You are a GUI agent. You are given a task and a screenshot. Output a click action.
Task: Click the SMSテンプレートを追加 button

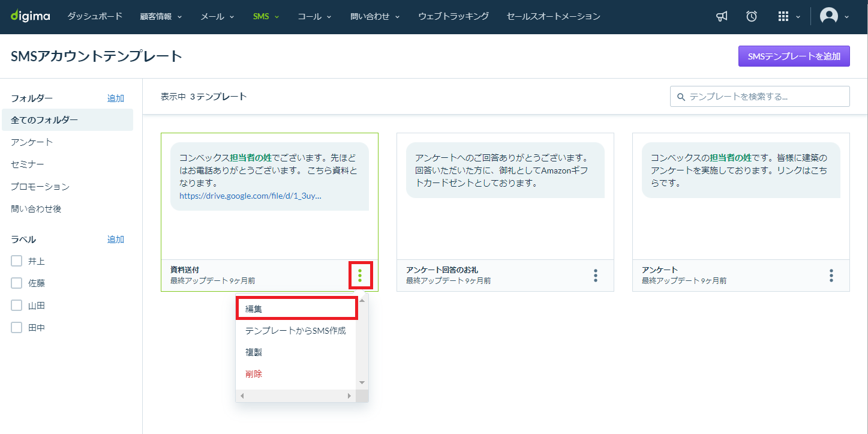point(794,56)
